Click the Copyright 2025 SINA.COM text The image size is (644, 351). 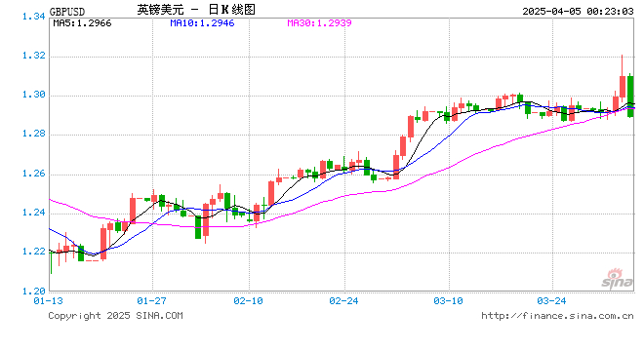[x=115, y=316]
